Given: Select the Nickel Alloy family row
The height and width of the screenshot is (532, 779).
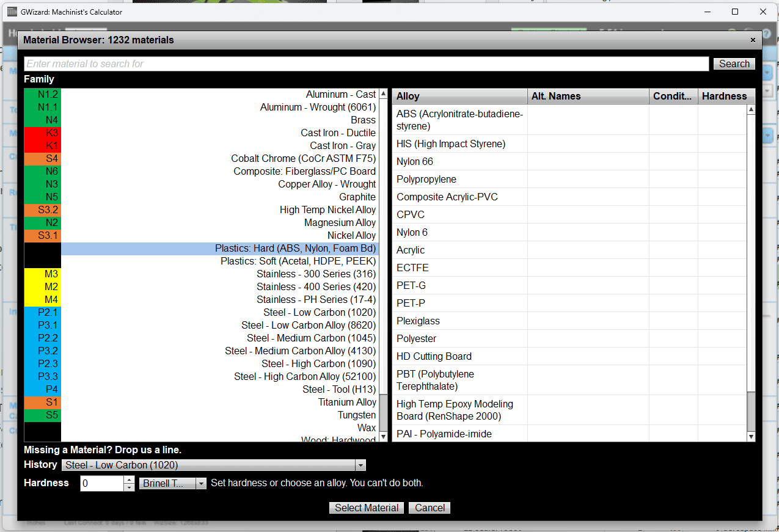Looking at the screenshot, I should pyautogui.click(x=202, y=236).
